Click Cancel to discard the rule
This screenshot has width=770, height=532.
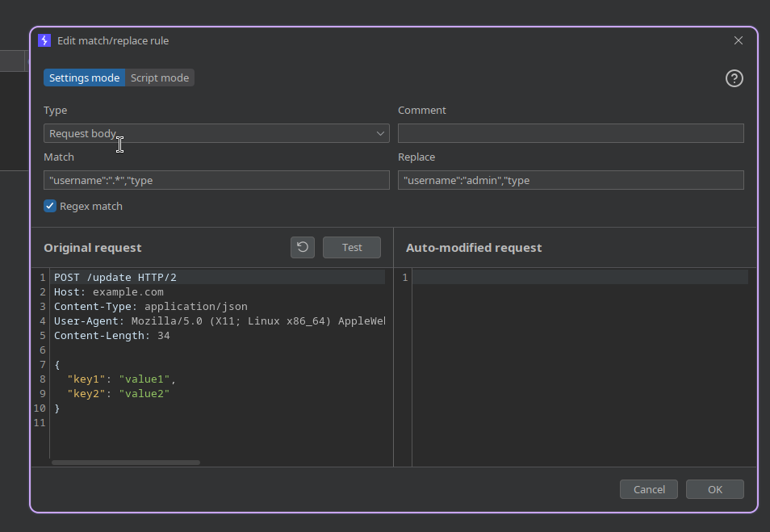pyautogui.click(x=649, y=489)
